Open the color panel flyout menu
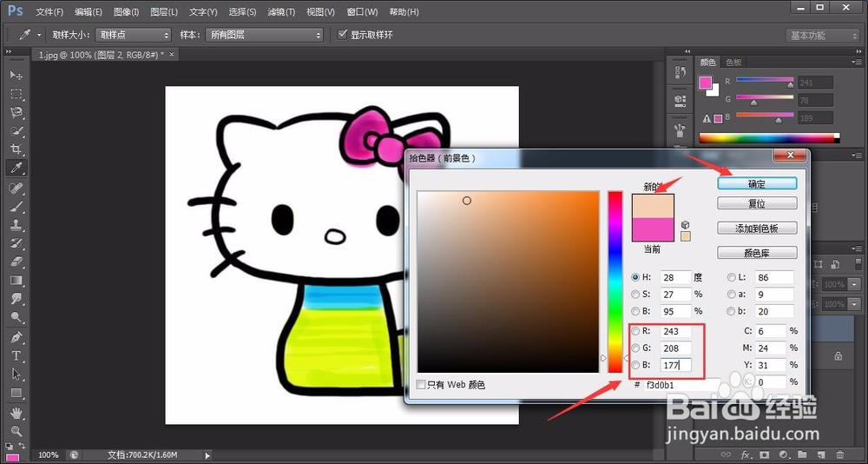Screen dimensions: 868x464 click(x=858, y=62)
